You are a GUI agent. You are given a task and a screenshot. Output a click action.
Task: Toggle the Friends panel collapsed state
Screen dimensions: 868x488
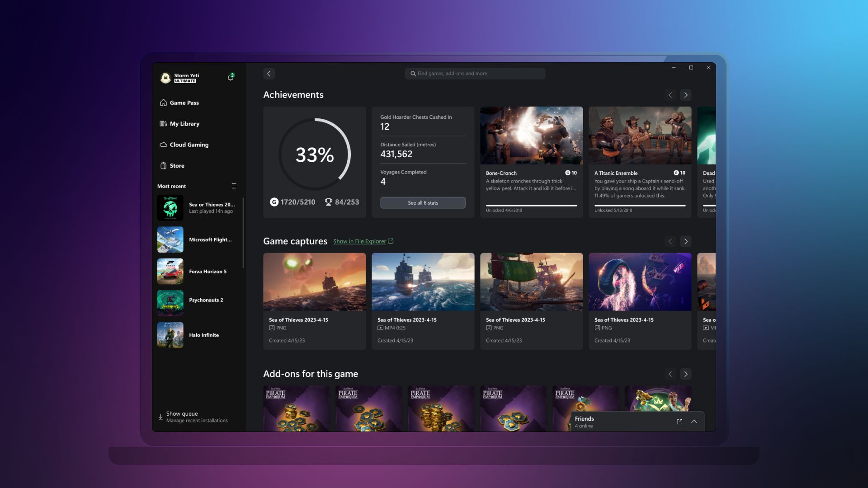click(x=694, y=421)
